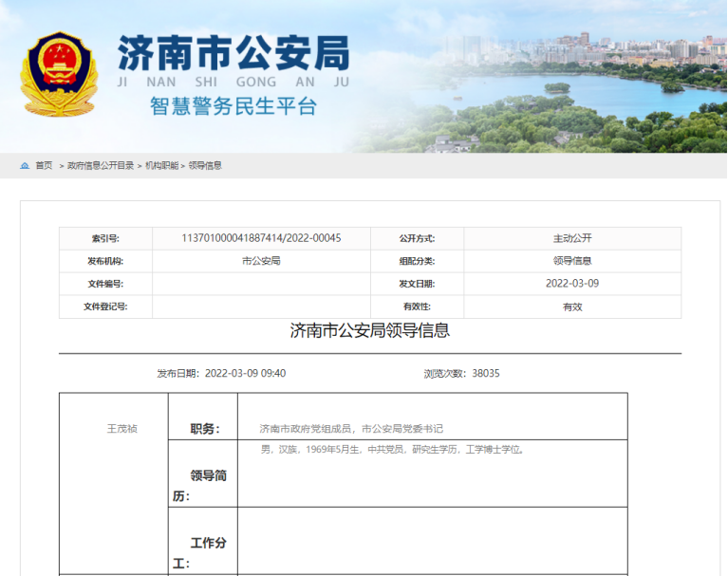728x576 pixels.
Task: Click the police badge emblem logo
Action: coord(59,73)
